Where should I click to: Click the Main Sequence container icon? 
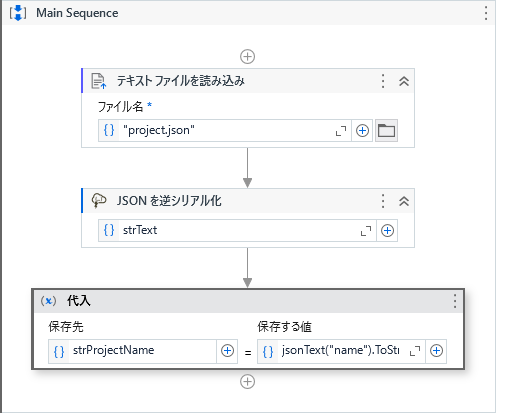(x=18, y=13)
